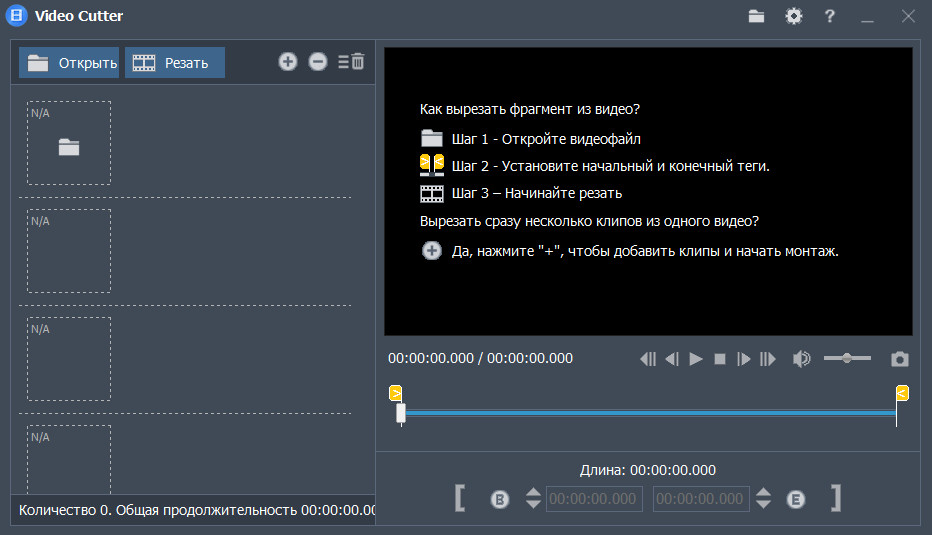Play the video
Screen dimensions: 932x535
point(696,359)
